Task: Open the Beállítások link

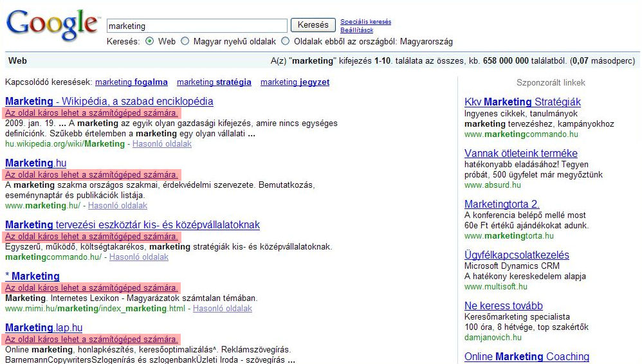Action: (x=356, y=30)
